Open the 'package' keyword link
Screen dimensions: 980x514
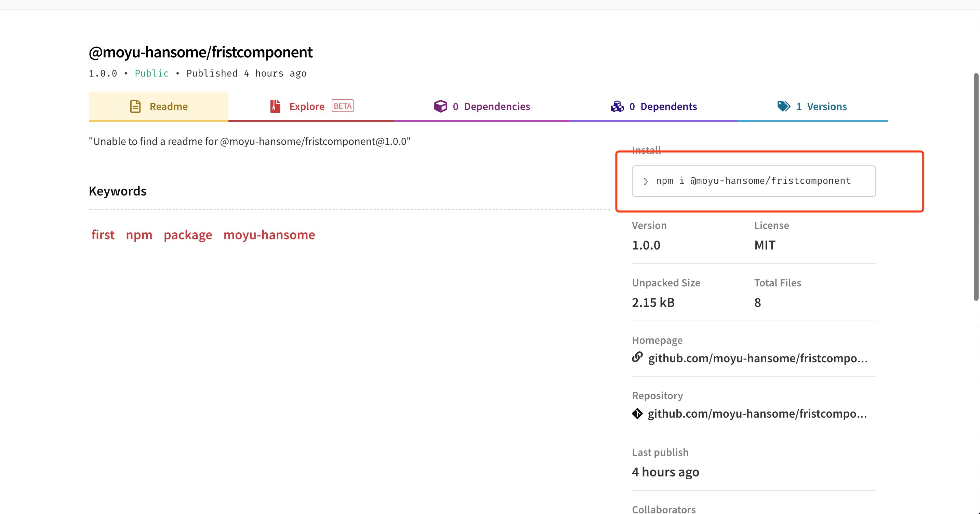pyautogui.click(x=188, y=235)
